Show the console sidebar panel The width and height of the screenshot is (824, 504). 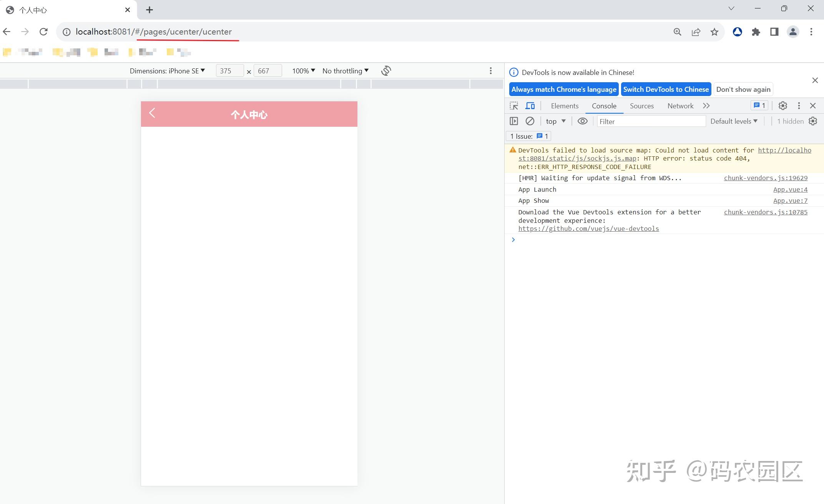pyautogui.click(x=514, y=121)
